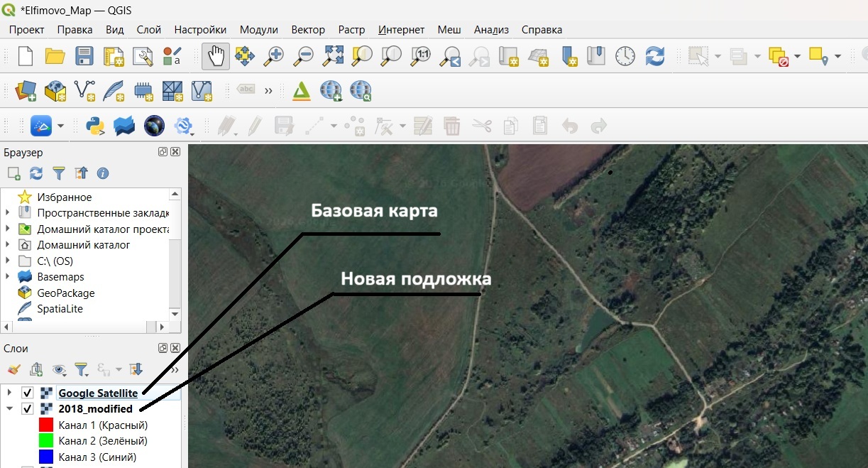Viewport: 868px width, 468px height.
Task: Select the Избранное browser item
Action: [65, 197]
